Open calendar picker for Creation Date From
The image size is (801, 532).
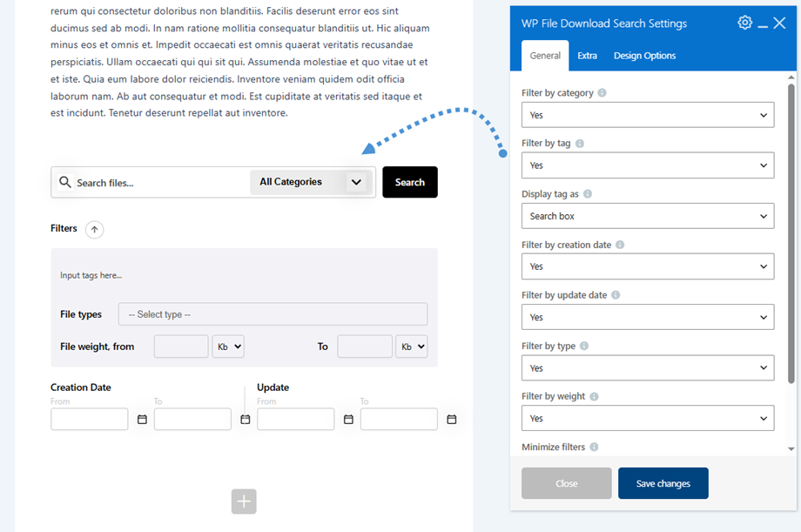pyautogui.click(x=142, y=419)
